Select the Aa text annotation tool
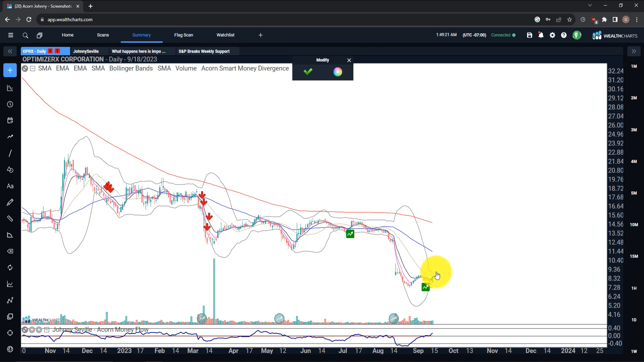Image resolution: width=644 pixels, height=362 pixels. tap(10, 186)
